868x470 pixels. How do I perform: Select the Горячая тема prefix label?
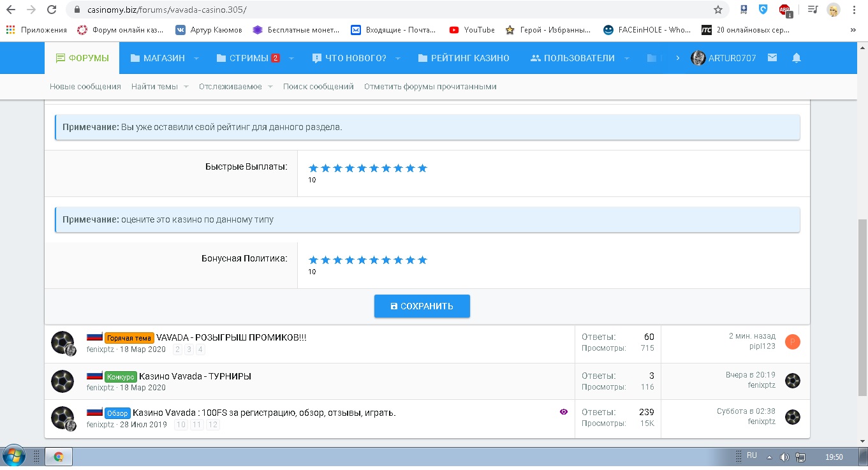click(129, 338)
